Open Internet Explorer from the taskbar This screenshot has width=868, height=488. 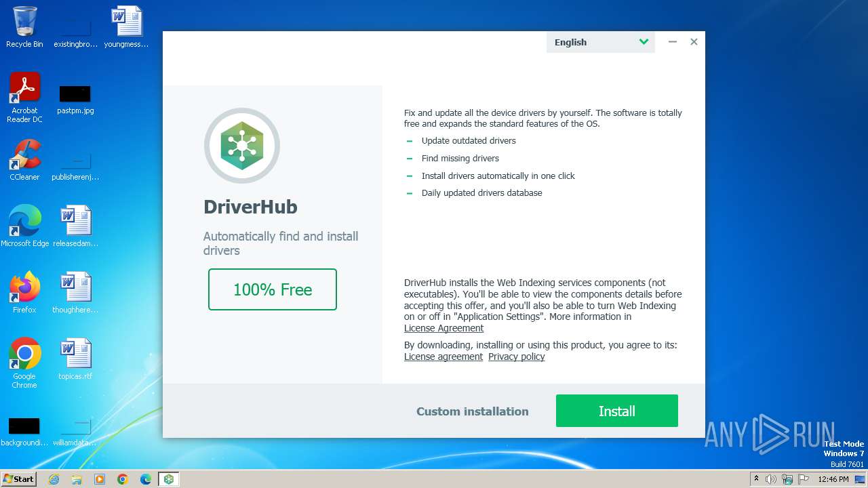coord(54,479)
